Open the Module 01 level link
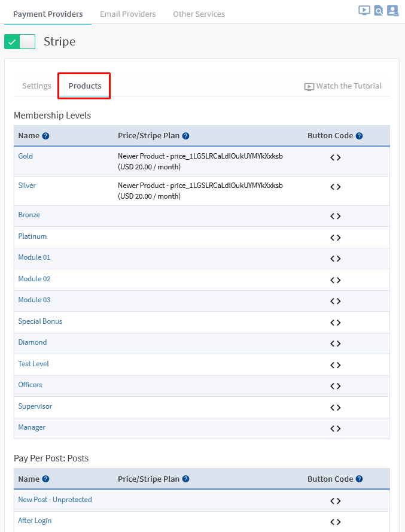The height and width of the screenshot is (532, 405). point(34,257)
